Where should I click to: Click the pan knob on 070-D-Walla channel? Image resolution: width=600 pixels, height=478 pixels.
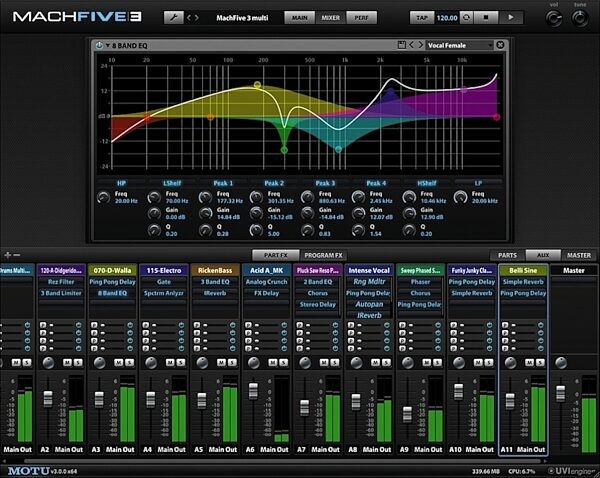[99, 363]
